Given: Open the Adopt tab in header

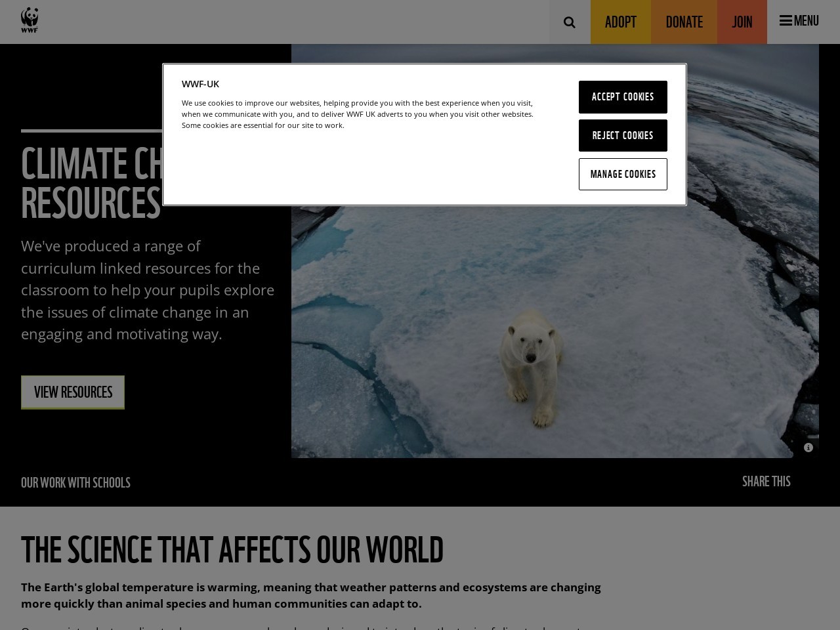Looking at the screenshot, I should pyautogui.click(x=621, y=22).
